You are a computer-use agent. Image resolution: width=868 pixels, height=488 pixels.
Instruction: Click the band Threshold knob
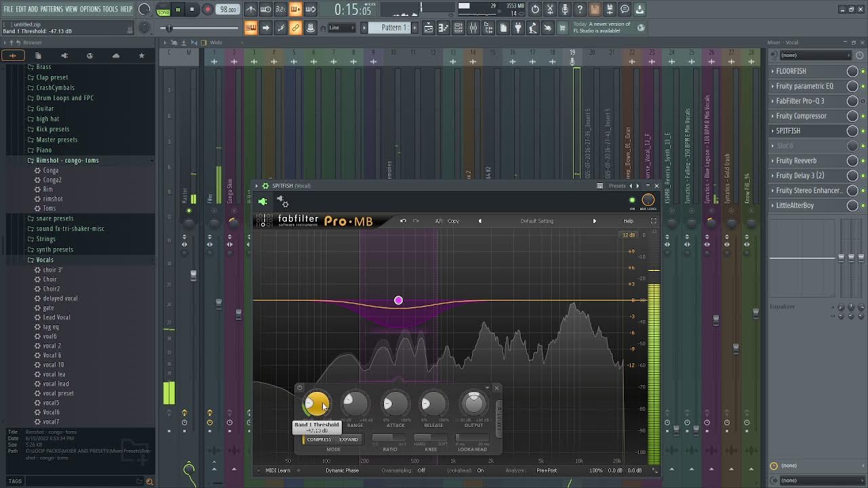tap(316, 404)
